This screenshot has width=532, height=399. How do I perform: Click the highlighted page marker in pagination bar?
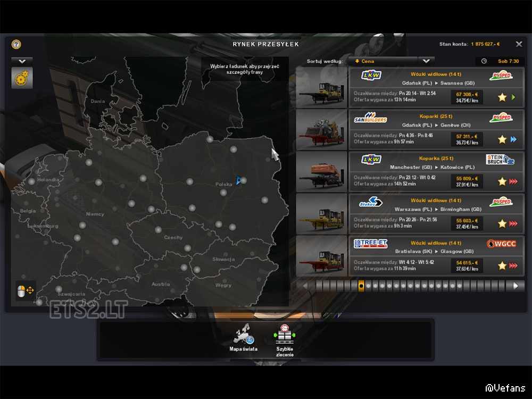point(361,286)
